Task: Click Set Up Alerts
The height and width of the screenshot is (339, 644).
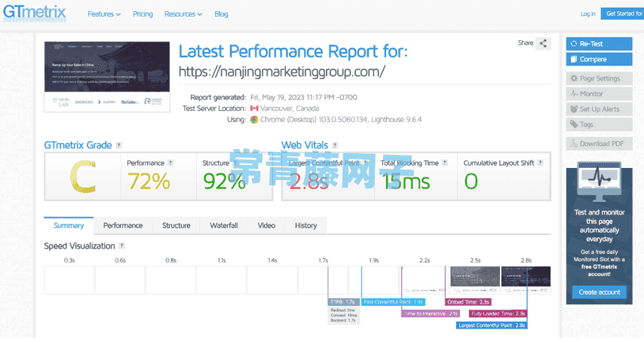Action: click(600, 109)
